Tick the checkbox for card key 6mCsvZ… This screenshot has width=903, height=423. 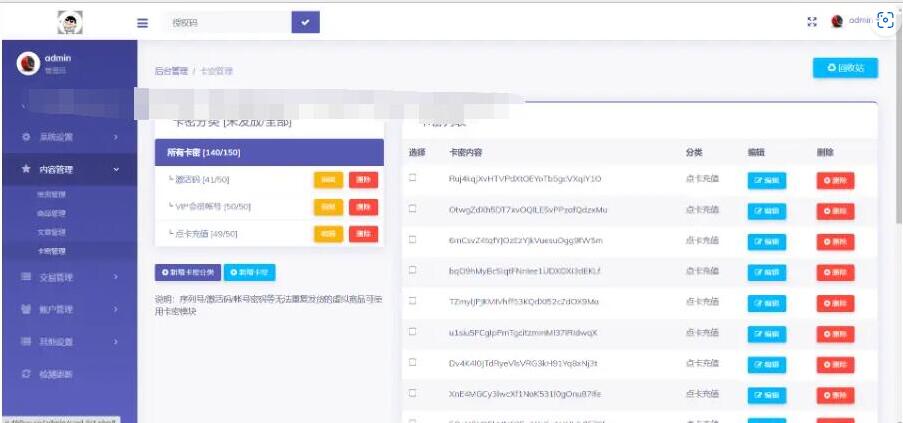[412, 239]
